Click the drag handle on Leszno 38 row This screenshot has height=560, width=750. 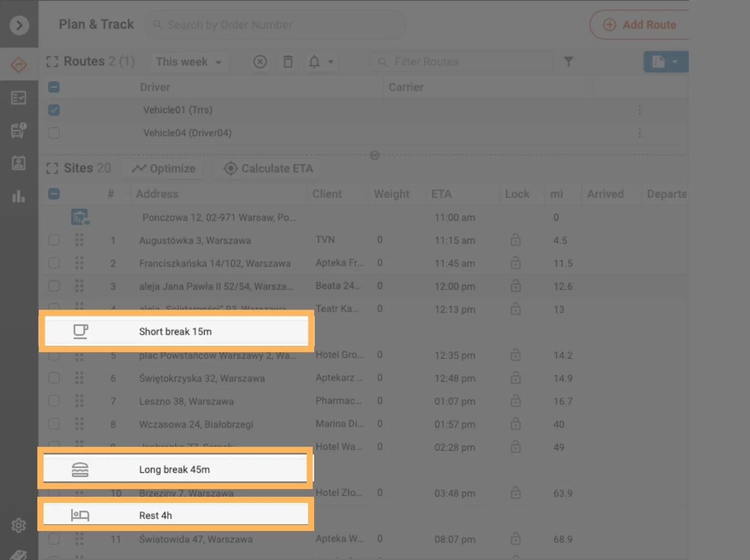pos(79,401)
